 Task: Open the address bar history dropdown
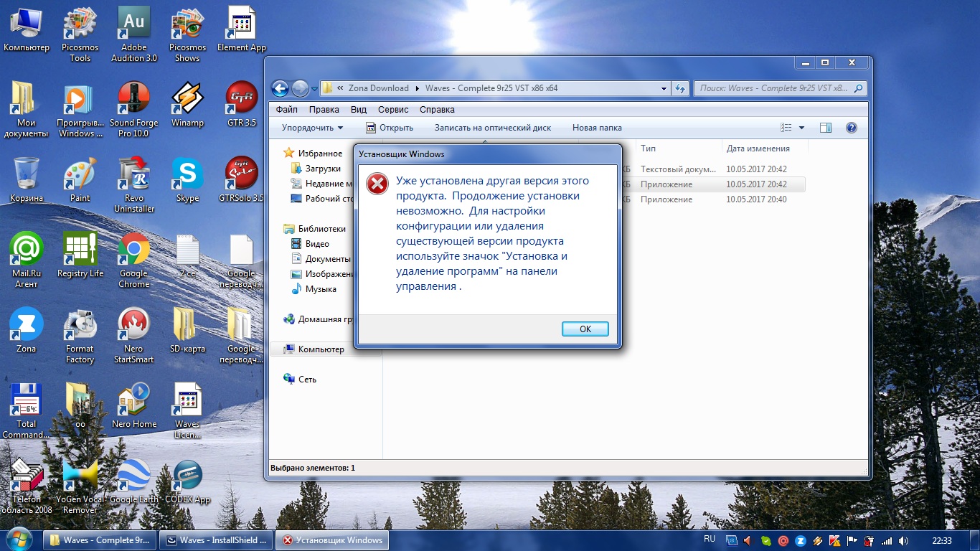[x=664, y=88]
